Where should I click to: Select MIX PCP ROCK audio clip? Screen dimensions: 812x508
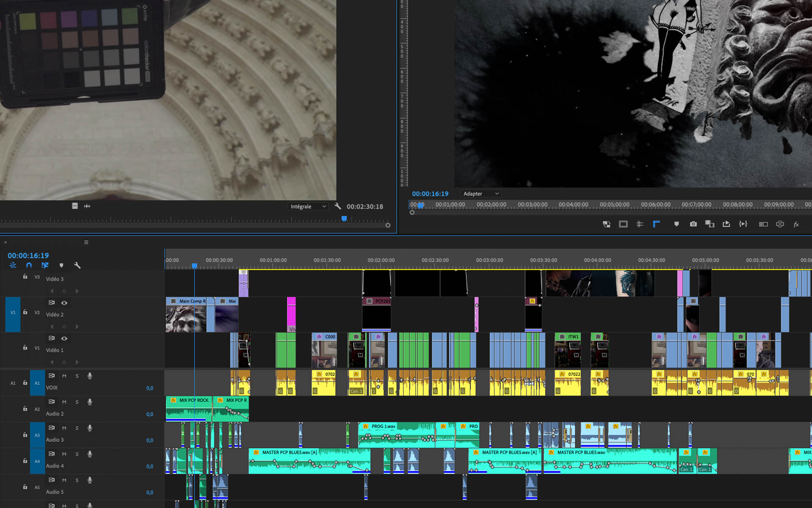click(x=189, y=409)
